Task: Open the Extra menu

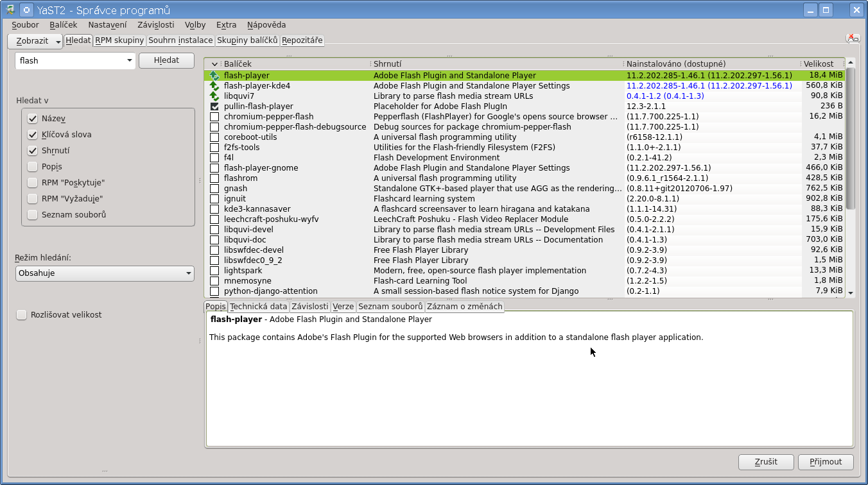Action: pos(226,25)
